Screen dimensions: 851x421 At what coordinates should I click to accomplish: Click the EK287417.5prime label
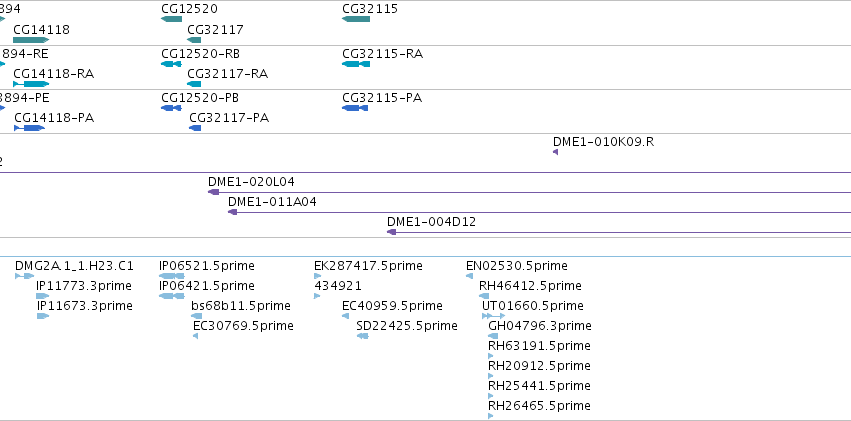tap(368, 266)
